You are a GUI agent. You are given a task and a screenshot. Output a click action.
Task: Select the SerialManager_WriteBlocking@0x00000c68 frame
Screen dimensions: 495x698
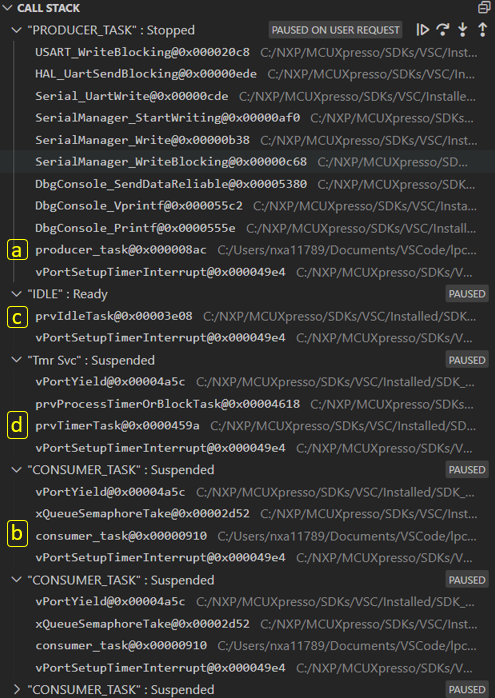248,162
